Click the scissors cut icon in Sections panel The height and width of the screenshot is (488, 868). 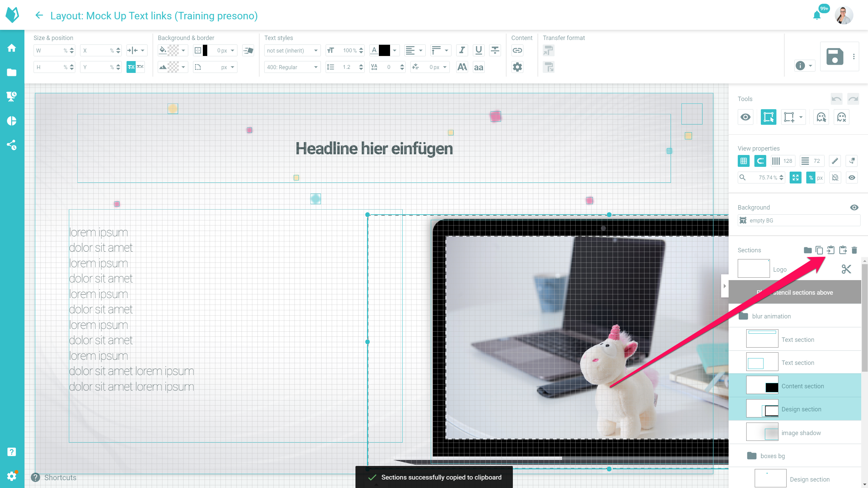847,269
